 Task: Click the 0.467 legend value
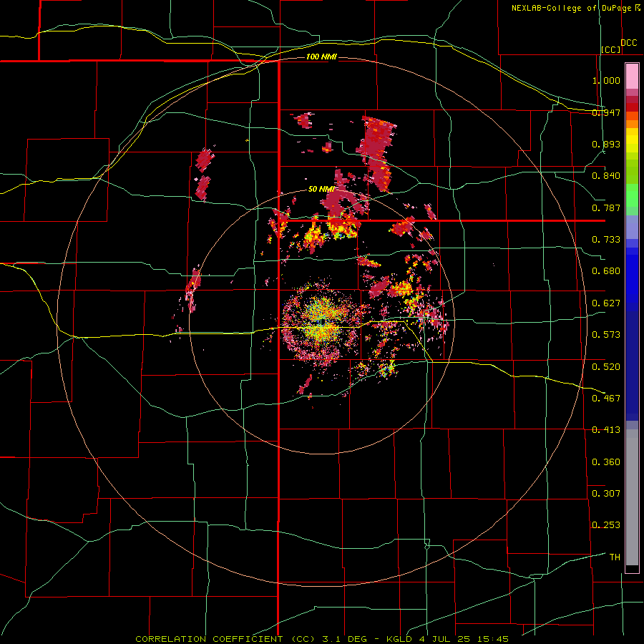tap(606, 399)
